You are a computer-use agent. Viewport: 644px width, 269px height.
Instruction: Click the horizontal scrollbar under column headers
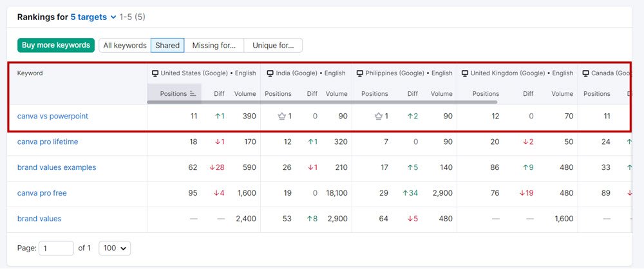pos(322,102)
